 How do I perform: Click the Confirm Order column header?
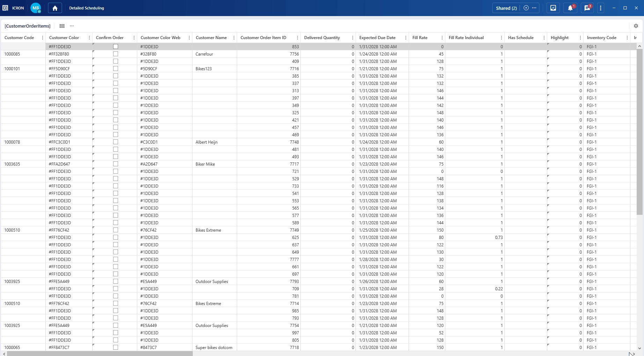pos(110,38)
